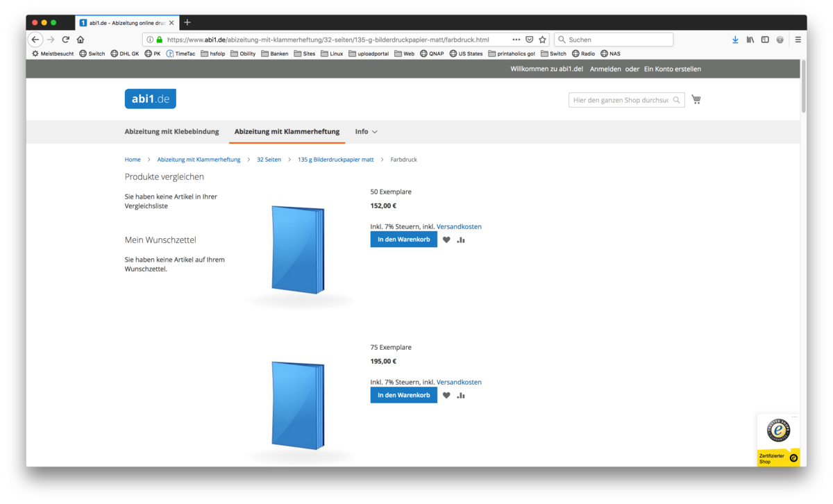Click compare chart icon for 75 Exemplare
833x504 pixels.
coord(461,395)
